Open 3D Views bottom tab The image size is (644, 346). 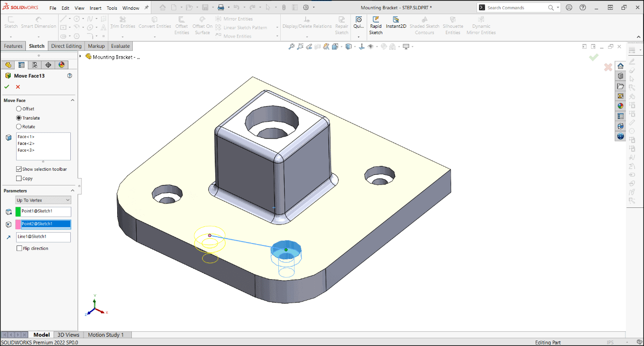pos(68,335)
